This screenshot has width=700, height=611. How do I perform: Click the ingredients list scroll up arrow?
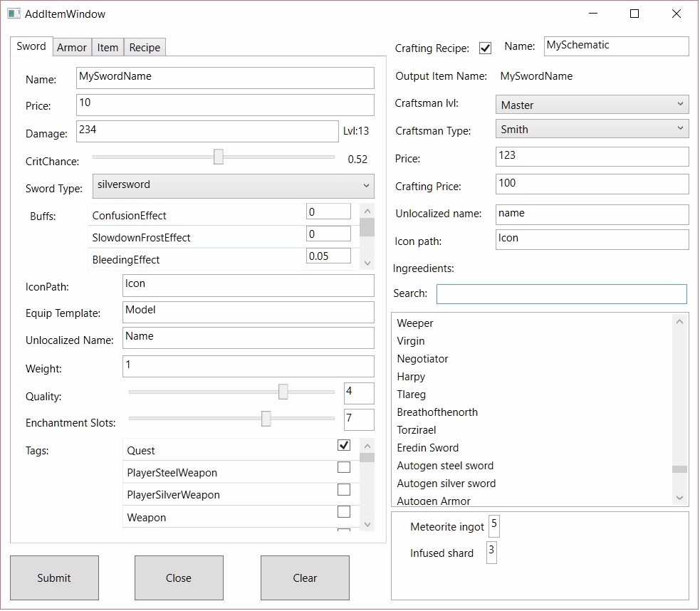679,321
